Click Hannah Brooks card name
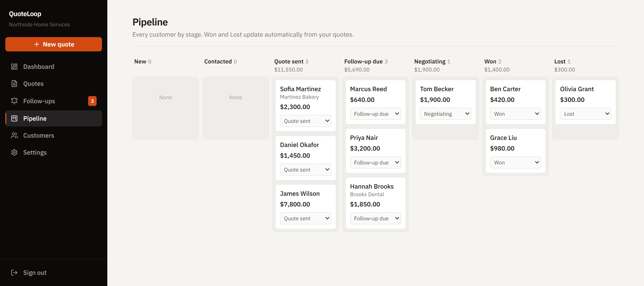This screenshot has width=644, height=286. tap(372, 186)
